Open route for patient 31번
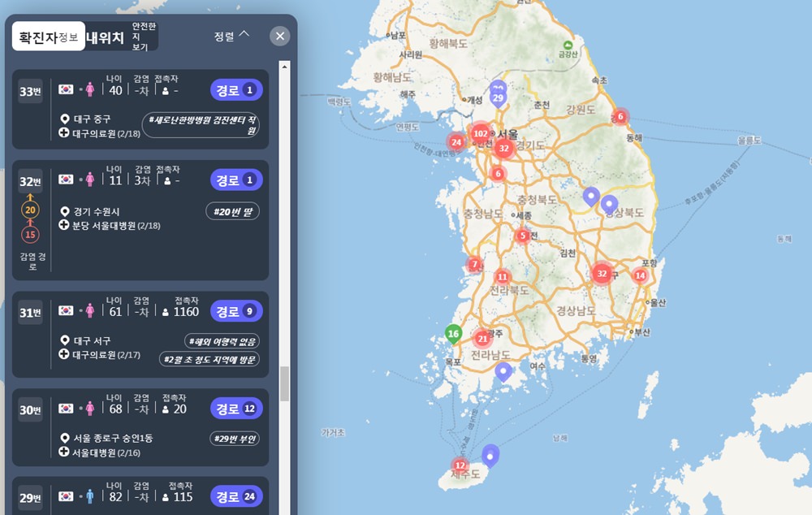The image size is (812, 515). (236, 311)
